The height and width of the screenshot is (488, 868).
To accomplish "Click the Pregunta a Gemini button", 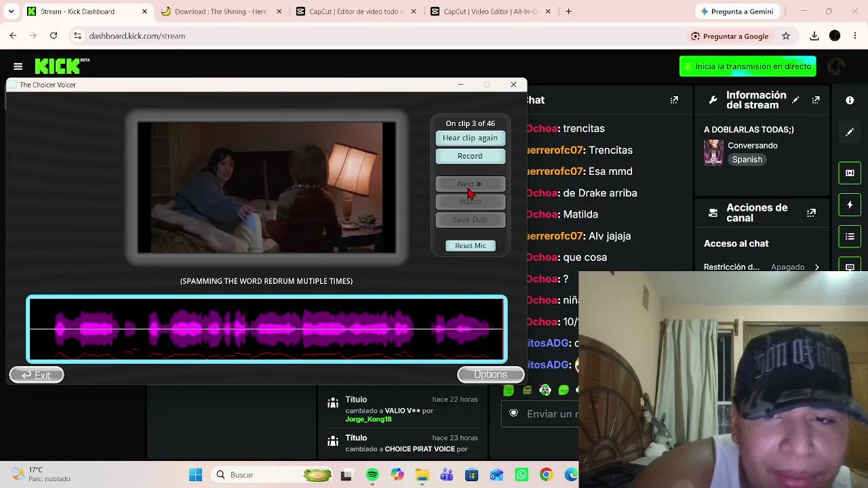I will coord(736,12).
